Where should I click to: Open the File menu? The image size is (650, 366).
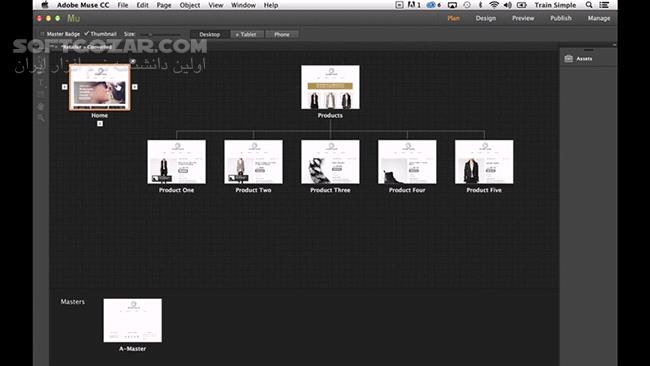(123, 5)
